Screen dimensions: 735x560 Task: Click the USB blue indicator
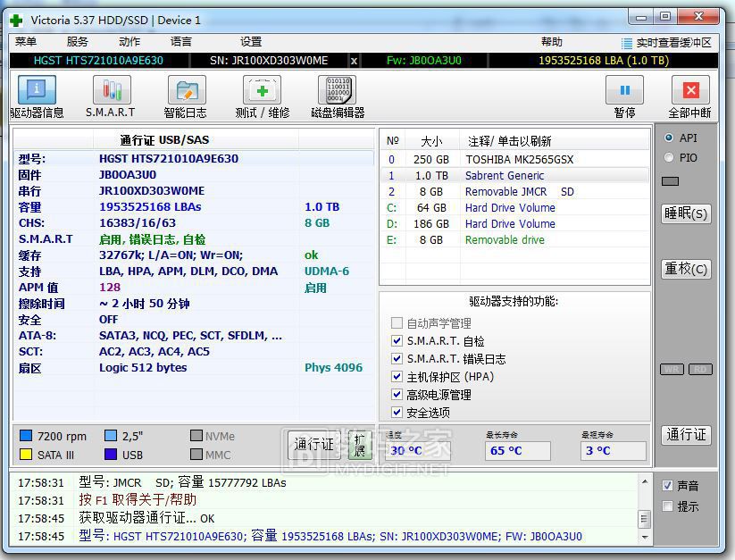tap(111, 454)
